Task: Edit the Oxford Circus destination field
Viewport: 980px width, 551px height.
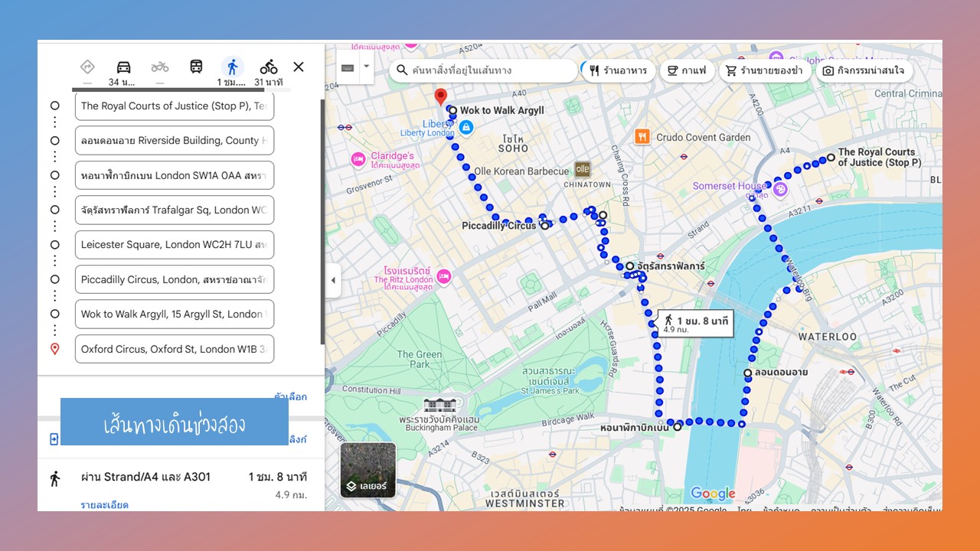Action: click(175, 349)
